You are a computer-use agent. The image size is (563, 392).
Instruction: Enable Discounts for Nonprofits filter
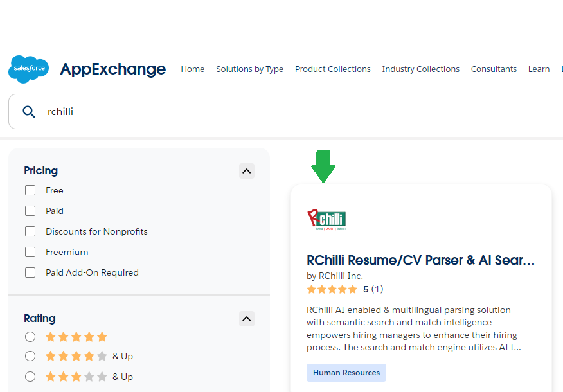click(30, 231)
